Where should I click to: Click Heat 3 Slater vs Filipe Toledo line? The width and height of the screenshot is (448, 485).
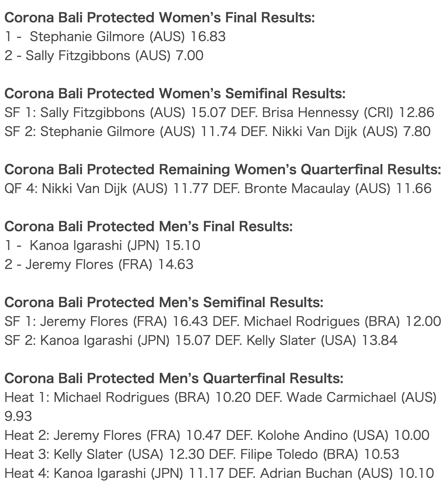coord(202,455)
